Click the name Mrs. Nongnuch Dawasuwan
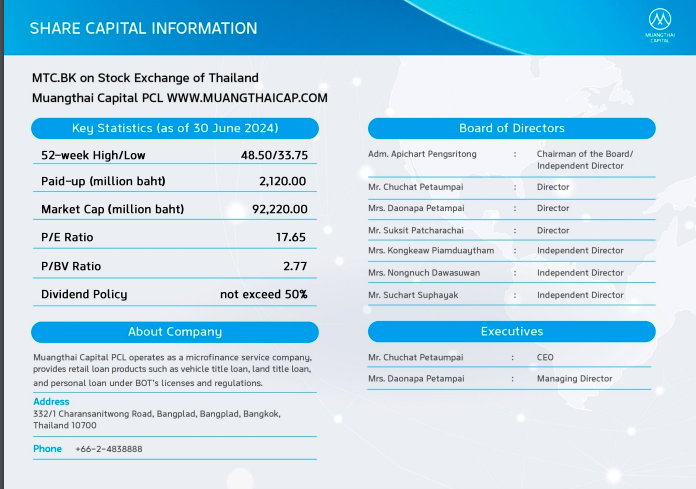Image resolution: width=696 pixels, height=489 pixels. tap(424, 273)
